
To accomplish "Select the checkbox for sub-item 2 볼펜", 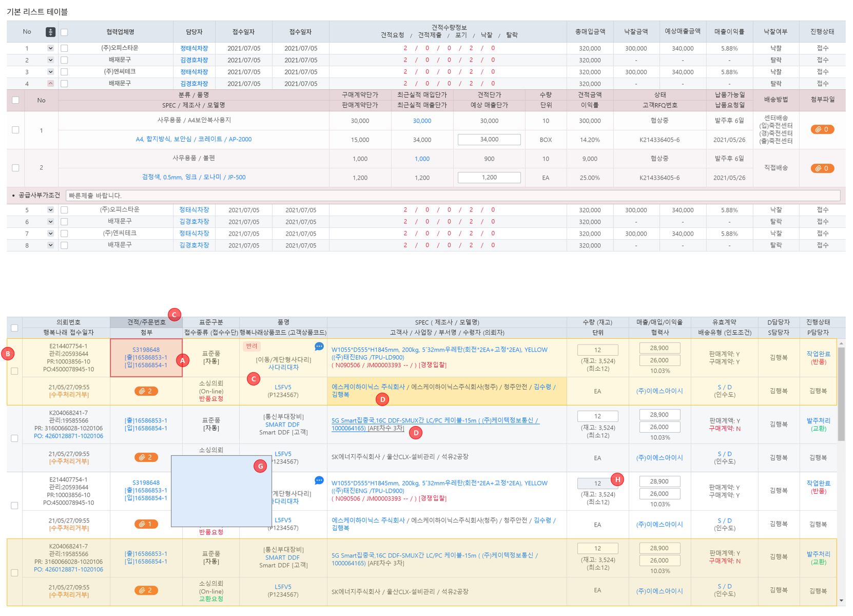I will (15, 168).
